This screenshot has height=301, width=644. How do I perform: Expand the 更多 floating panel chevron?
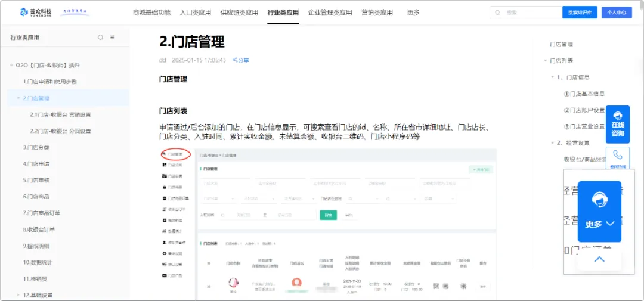coord(611,224)
